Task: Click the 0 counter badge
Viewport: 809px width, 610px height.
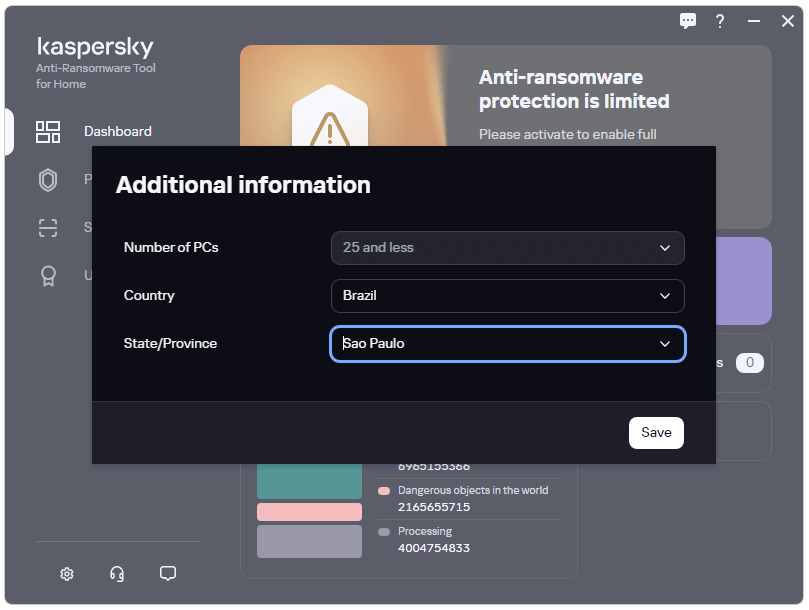Action: coord(749,363)
